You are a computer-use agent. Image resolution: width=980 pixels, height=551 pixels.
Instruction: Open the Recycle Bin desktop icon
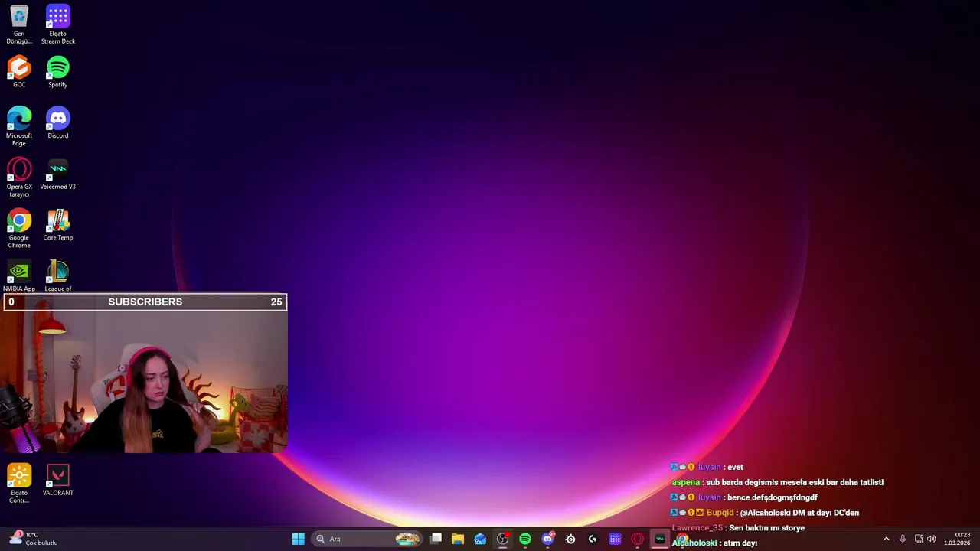click(x=19, y=24)
